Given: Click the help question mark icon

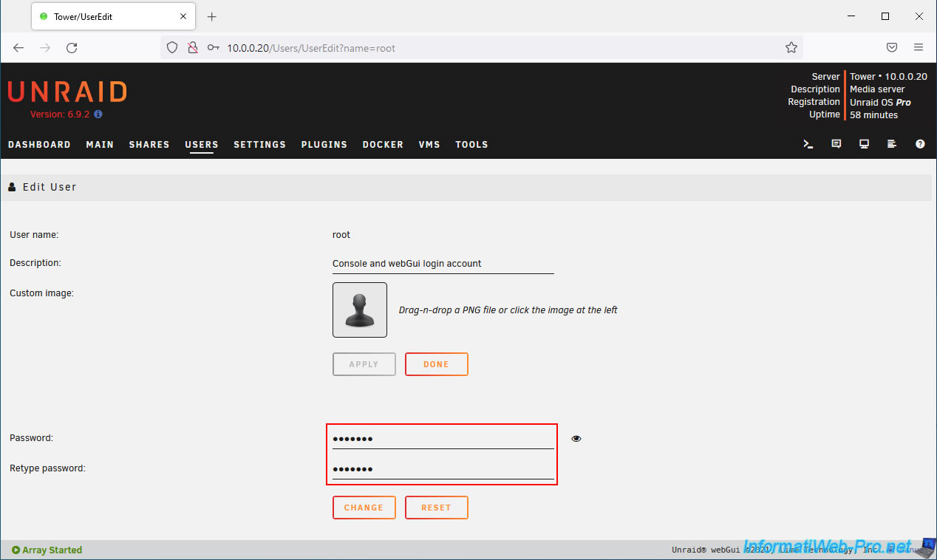Looking at the screenshot, I should click(920, 145).
